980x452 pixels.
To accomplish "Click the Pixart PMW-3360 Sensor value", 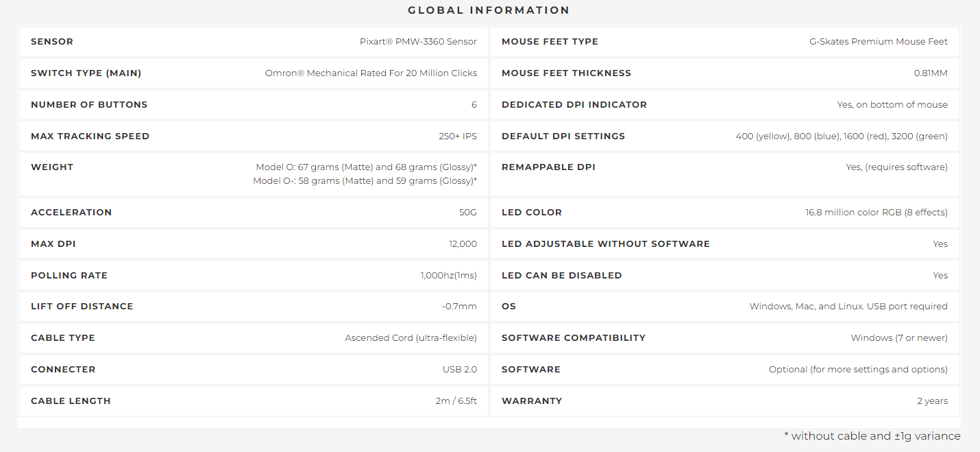I will (418, 42).
